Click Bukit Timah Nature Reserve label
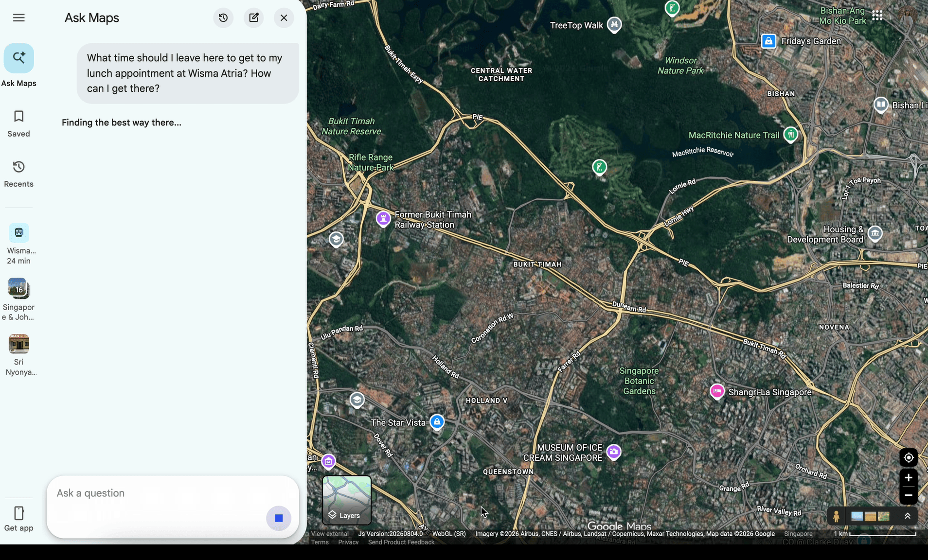Screen dimensions: 928x560 pyautogui.click(x=351, y=126)
